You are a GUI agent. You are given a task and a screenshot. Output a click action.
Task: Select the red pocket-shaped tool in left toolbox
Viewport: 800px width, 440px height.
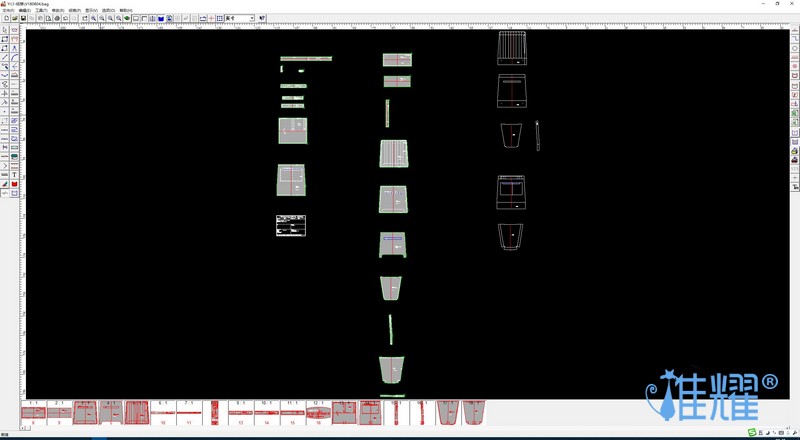tap(15, 184)
